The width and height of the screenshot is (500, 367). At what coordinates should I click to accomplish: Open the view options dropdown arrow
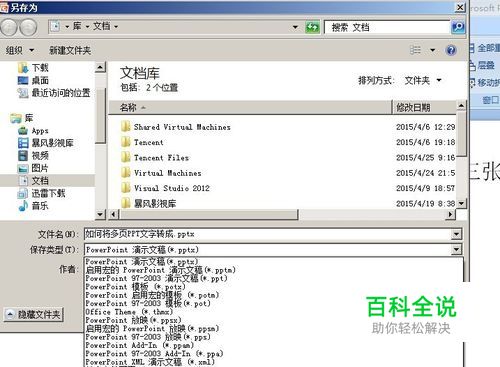tap(432, 50)
